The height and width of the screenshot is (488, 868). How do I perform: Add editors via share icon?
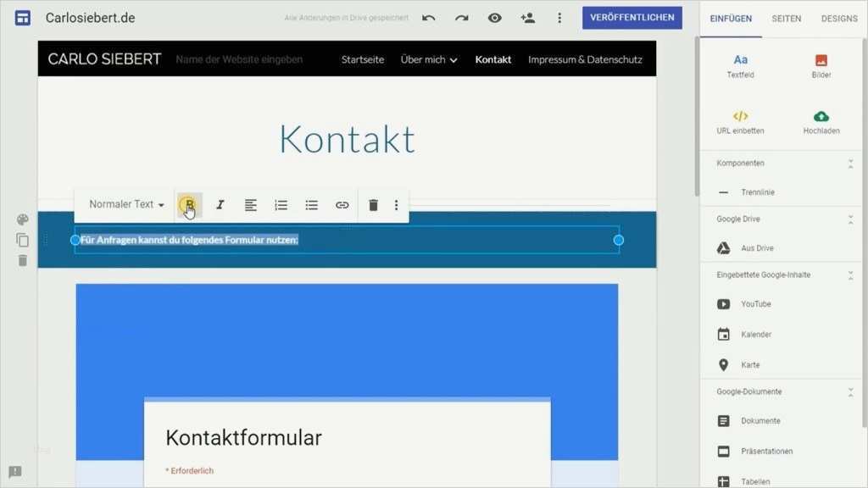click(527, 18)
